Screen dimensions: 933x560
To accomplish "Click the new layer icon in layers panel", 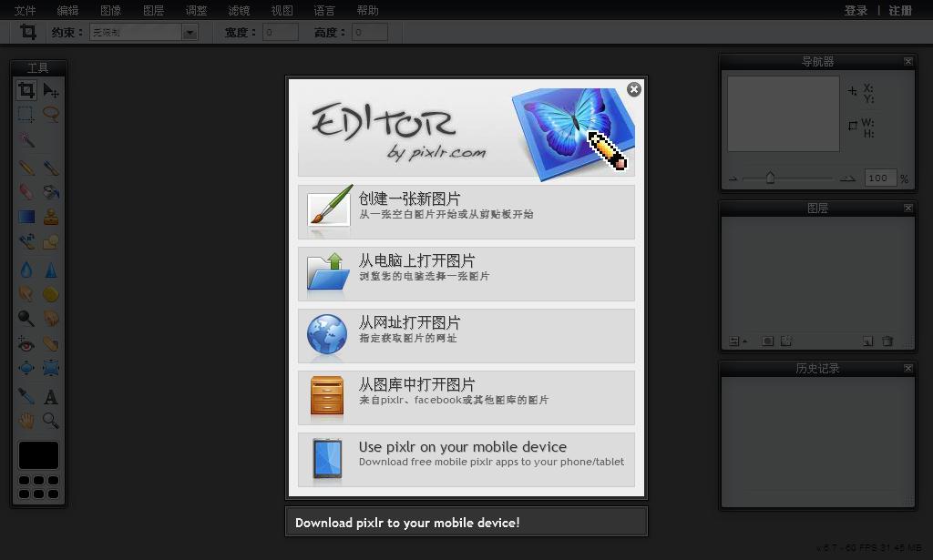I will point(868,341).
